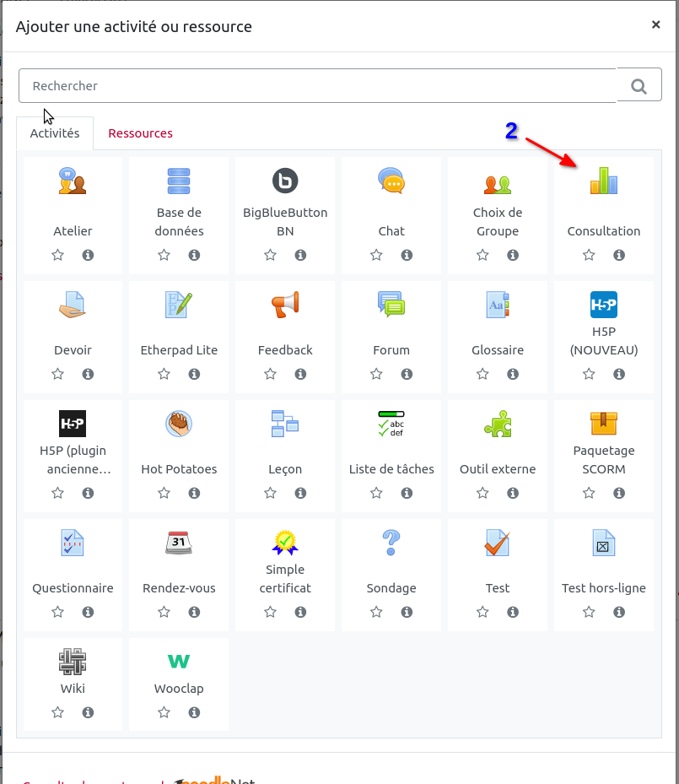The width and height of the screenshot is (679, 784).
Task: Pick the Forum activity icon
Action: click(x=391, y=304)
